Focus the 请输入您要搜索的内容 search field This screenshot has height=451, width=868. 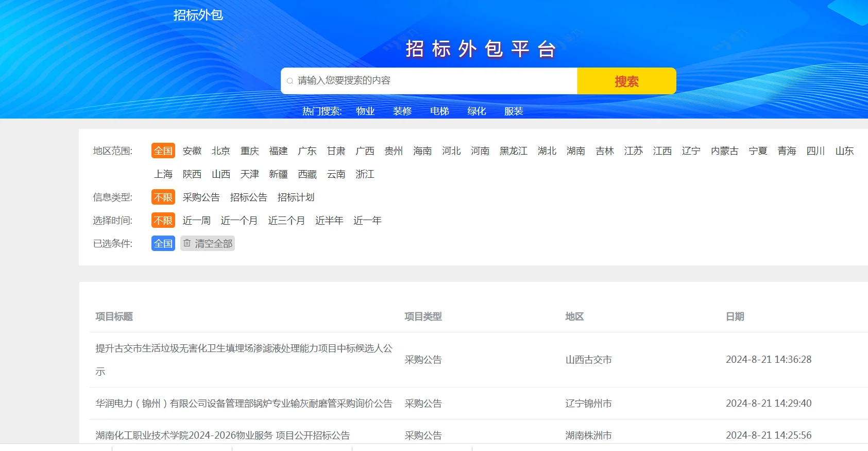(429, 81)
